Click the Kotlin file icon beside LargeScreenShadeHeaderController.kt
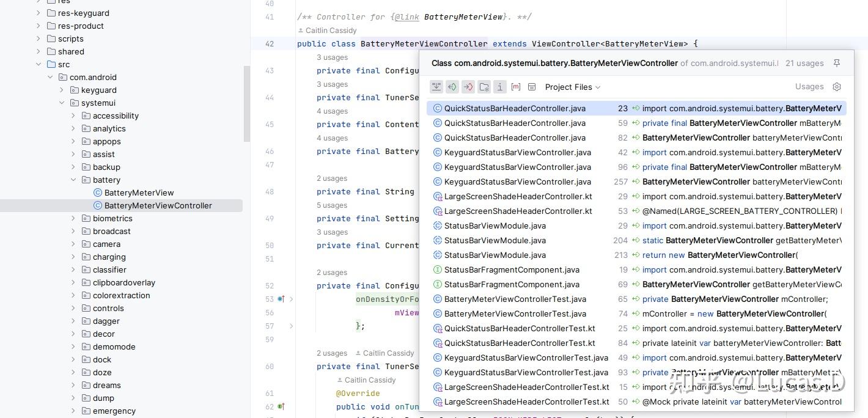Screen dimensions: 868x418 pyautogui.click(x=437, y=196)
